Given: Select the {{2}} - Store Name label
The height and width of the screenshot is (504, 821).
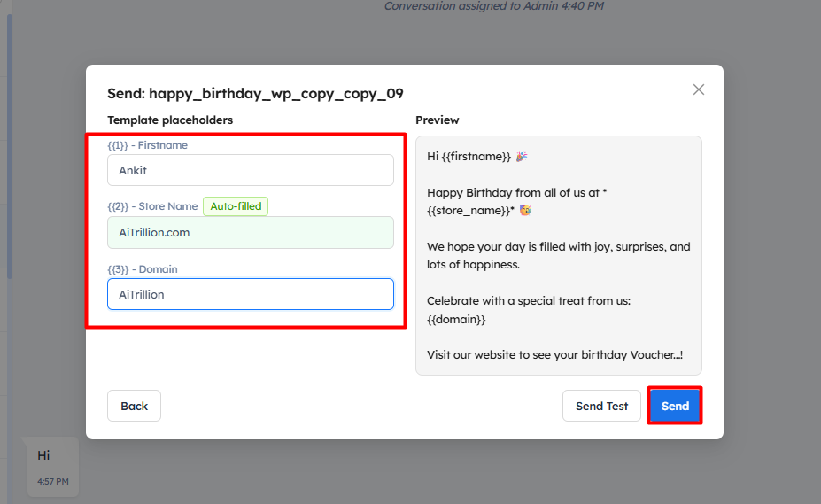Looking at the screenshot, I should tap(152, 206).
